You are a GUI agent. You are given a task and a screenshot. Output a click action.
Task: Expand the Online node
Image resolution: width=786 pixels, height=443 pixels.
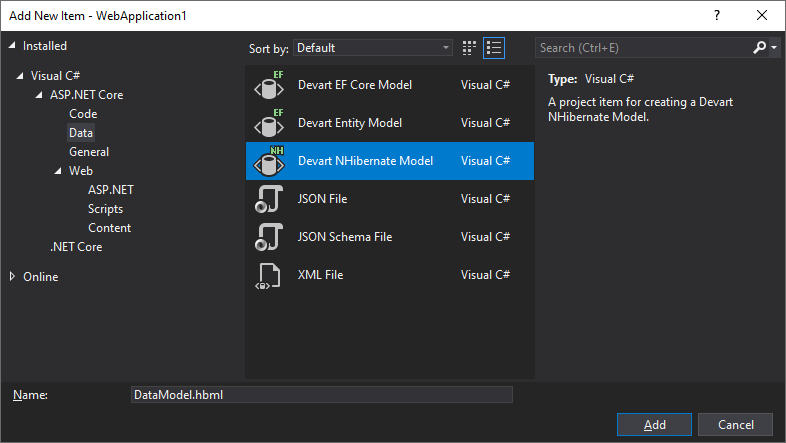[x=13, y=276]
